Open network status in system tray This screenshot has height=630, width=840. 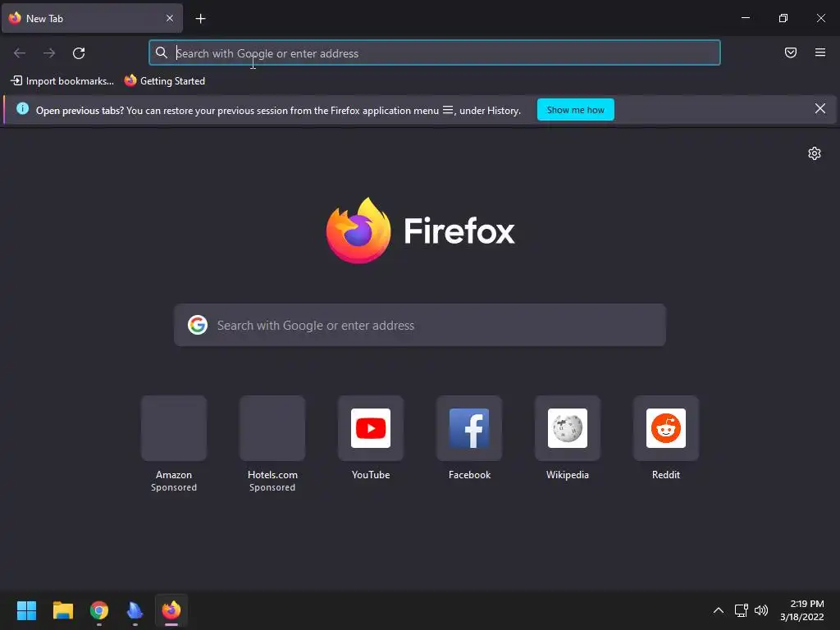(x=742, y=610)
